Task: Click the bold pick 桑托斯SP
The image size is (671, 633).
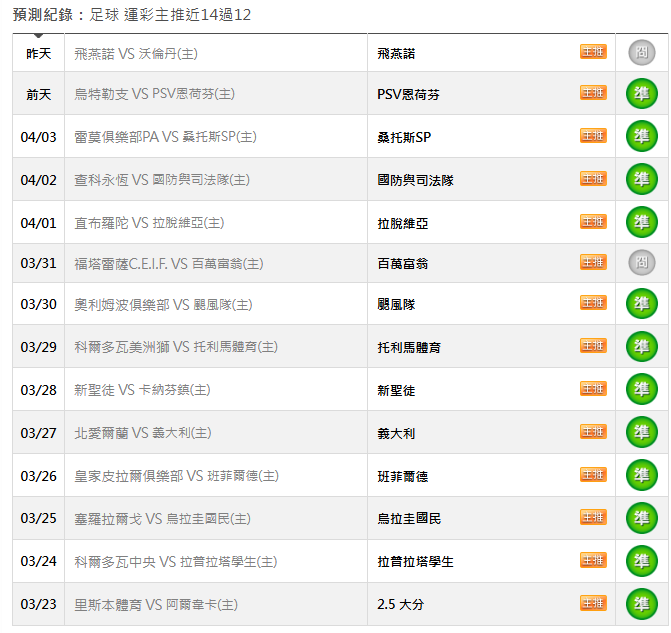Action: pos(404,137)
